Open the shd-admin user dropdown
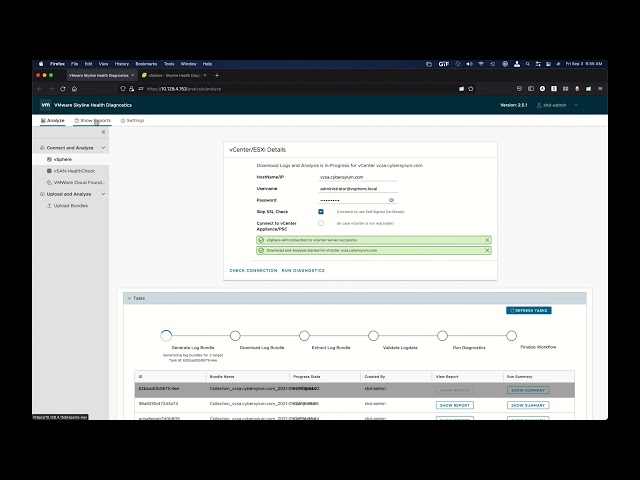Image resolution: width=640 pixels, height=480 pixels. [x=557, y=105]
